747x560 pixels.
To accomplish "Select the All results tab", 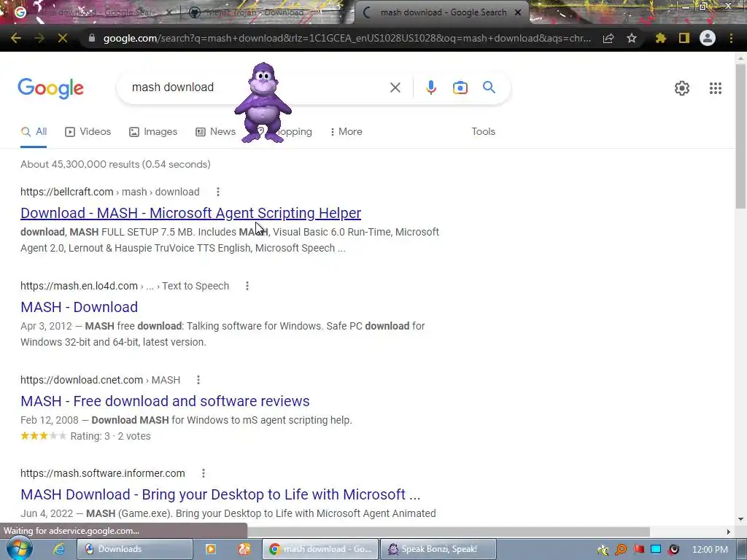I will point(34,131).
